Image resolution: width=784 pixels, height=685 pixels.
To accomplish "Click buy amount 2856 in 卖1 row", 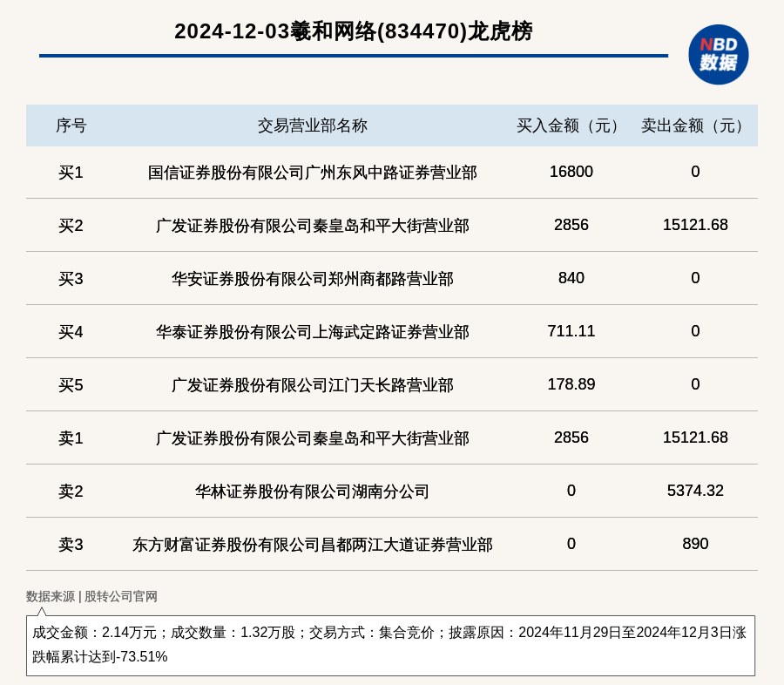I will 571,437.
